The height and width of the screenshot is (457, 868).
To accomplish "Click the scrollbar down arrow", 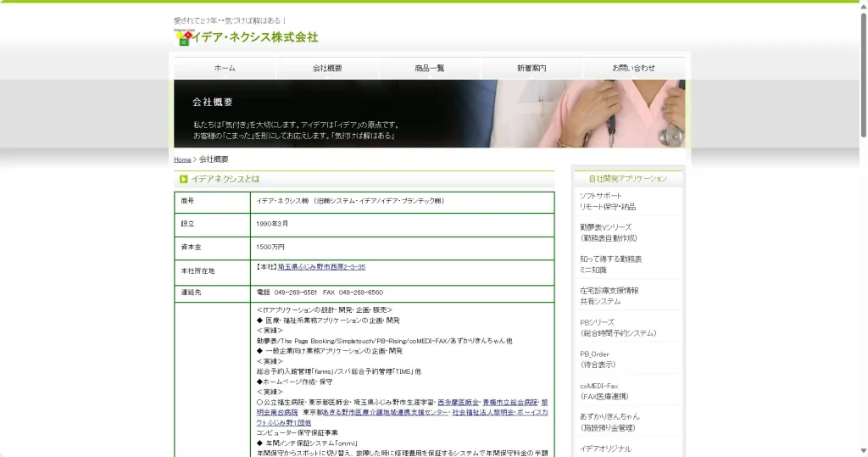I will (863, 451).
